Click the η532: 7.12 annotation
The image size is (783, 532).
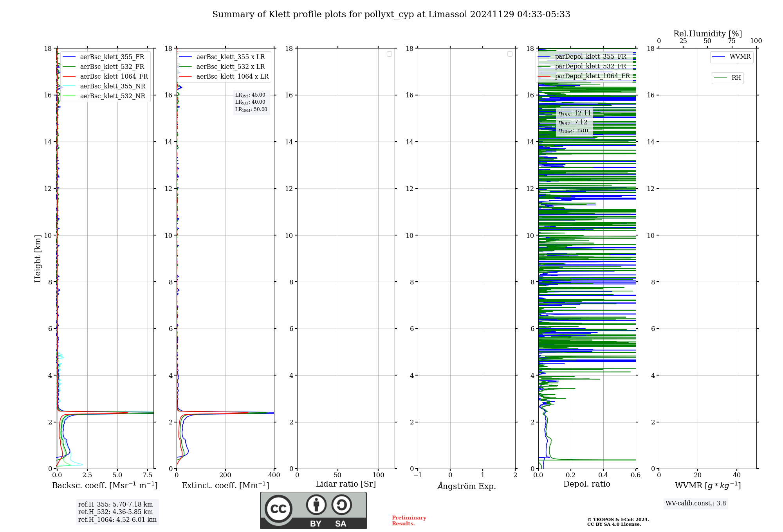click(573, 122)
